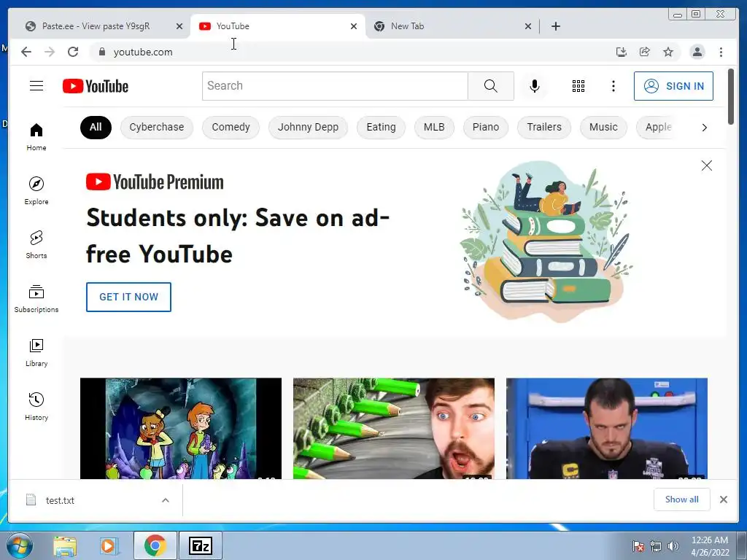The width and height of the screenshot is (747, 560).
Task: Select the All filter chip
Action: (x=96, y=127)
